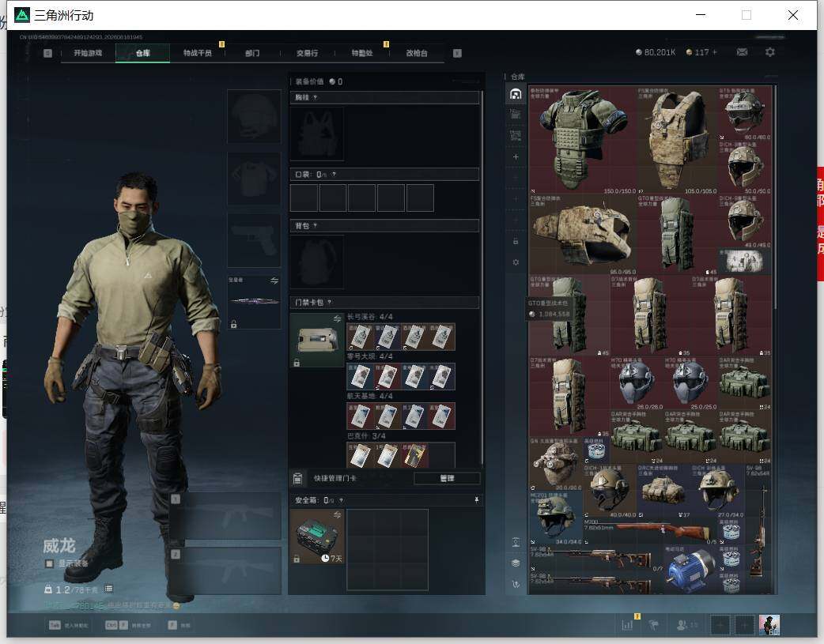The height and width of the screenshot is (644, 824).
Task: Click help mark beside 门禁卡包
Action: (x=330, y=303)
